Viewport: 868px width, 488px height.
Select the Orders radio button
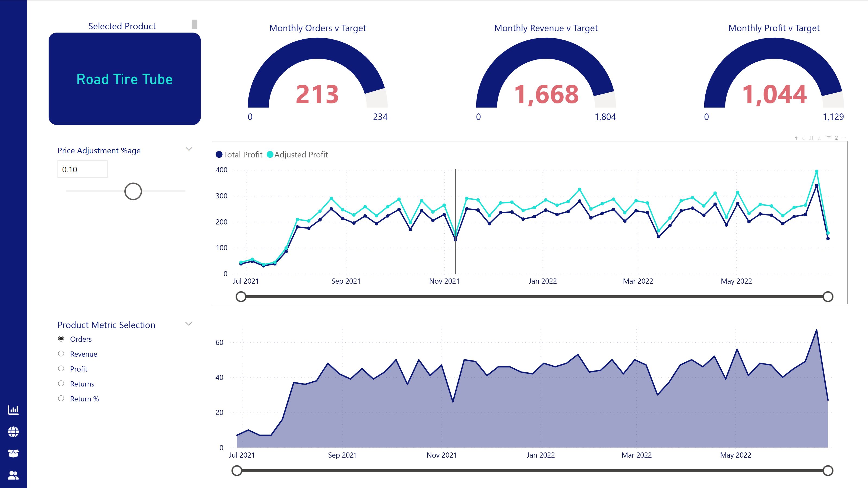point(61,339)
